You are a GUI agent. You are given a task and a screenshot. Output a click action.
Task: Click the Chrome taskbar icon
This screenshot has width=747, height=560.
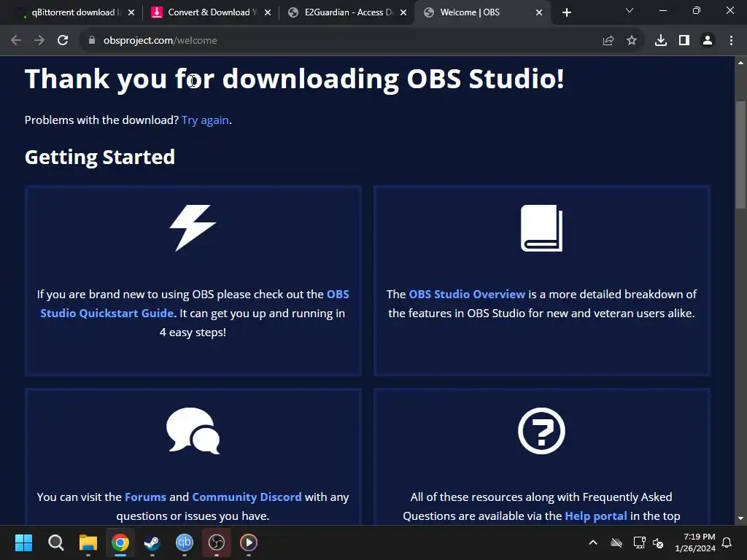(120, 542)
